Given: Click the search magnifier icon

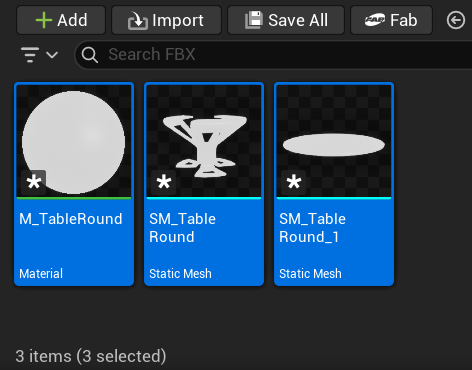Looking at the screenshot, I should pyautogui.click(x=90, y=55).
